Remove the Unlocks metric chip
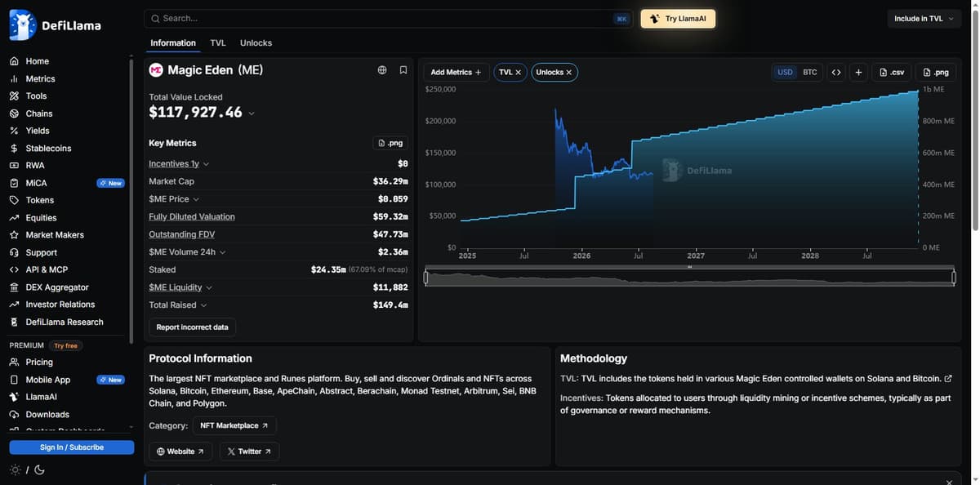Viewport: 980px width, 485px height. 568,72
